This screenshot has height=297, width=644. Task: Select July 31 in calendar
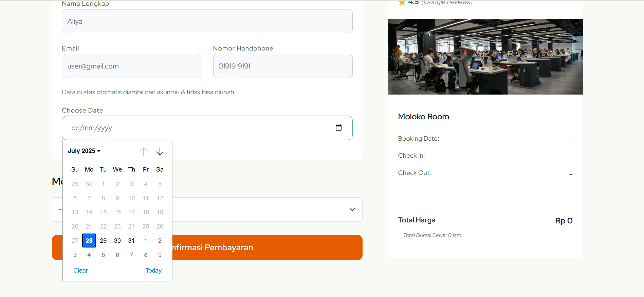(131, 241)
